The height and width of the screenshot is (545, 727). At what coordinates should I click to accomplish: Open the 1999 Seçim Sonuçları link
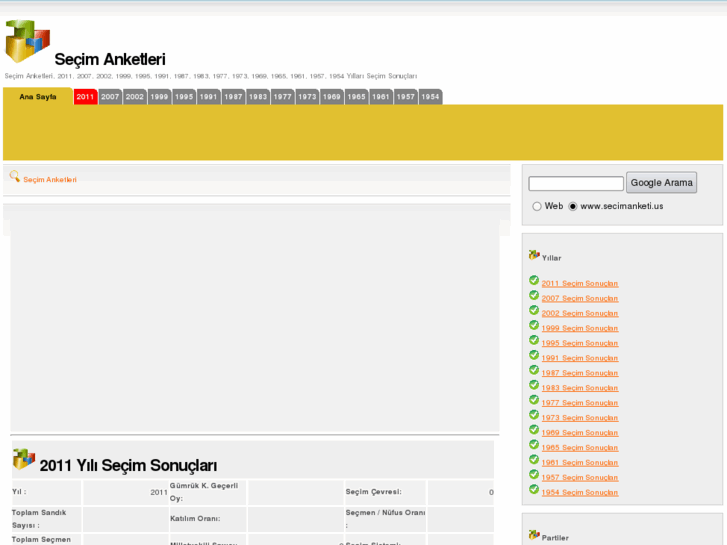coord(580,328)
